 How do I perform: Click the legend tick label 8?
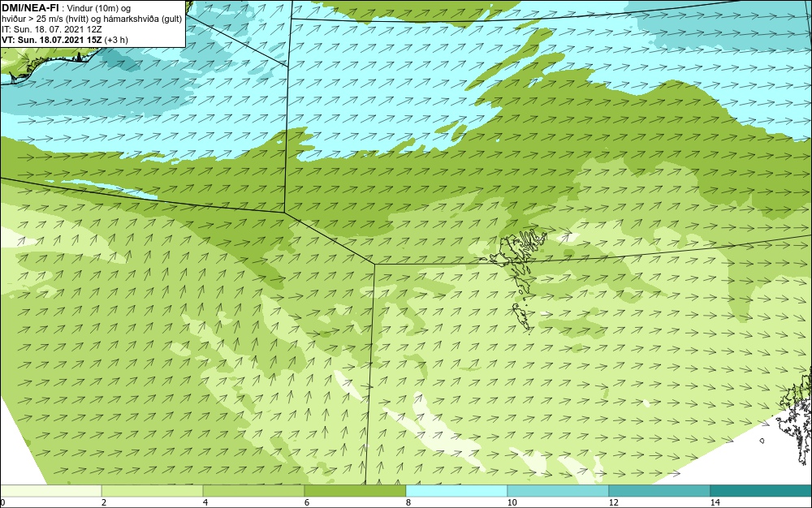(x=408, y=502)
